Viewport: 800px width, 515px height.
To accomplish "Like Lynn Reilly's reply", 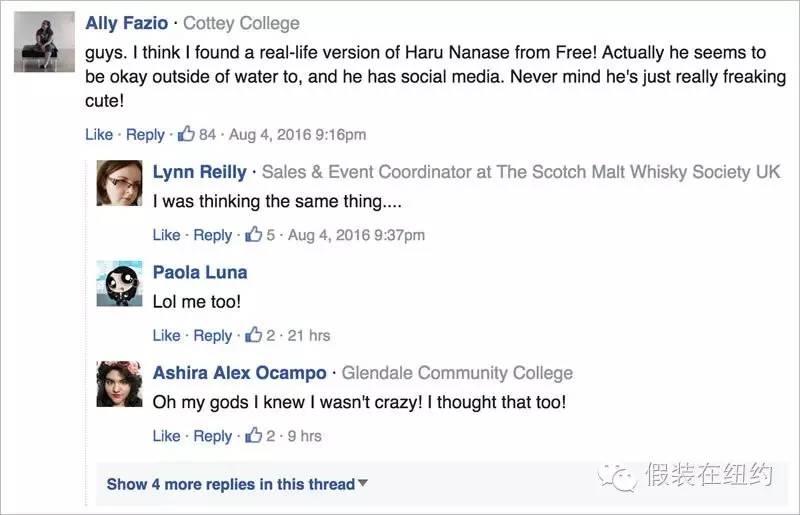I will [166, 235].
